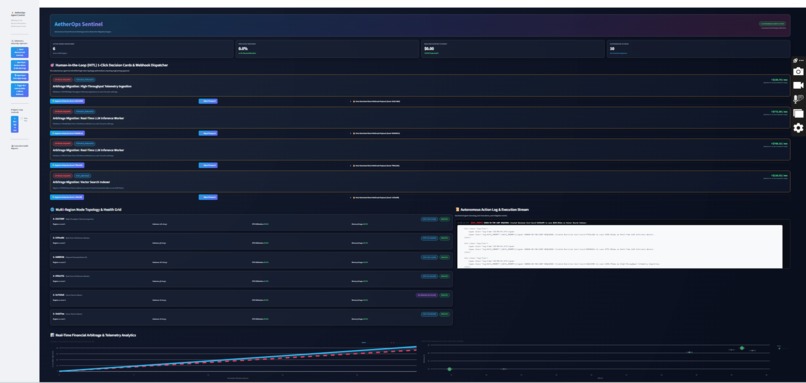This screenshot has width=806, height=383.
Task: Click the 0.0% metric value
Action: pos(243,48)
